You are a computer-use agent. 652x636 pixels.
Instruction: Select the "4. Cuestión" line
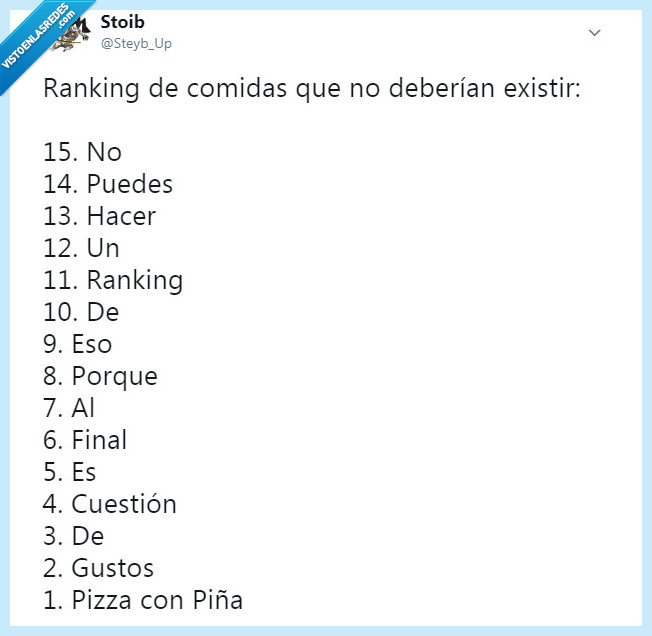click(110, 504)
